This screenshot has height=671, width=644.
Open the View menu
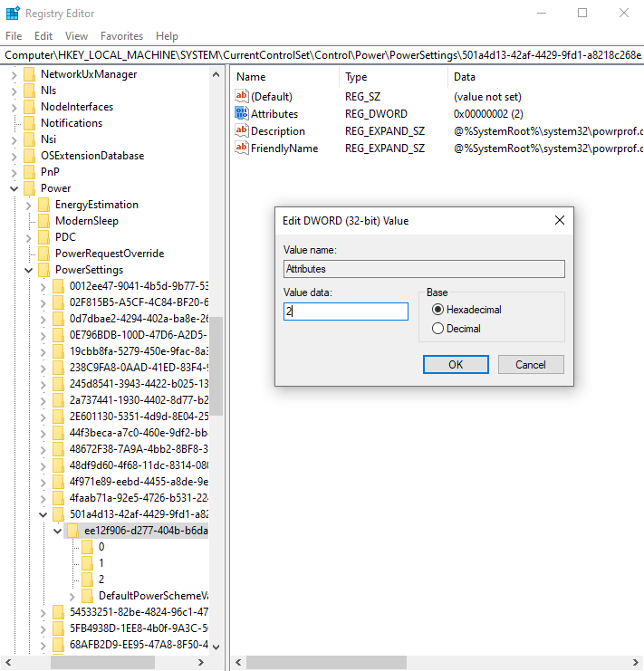76,36
